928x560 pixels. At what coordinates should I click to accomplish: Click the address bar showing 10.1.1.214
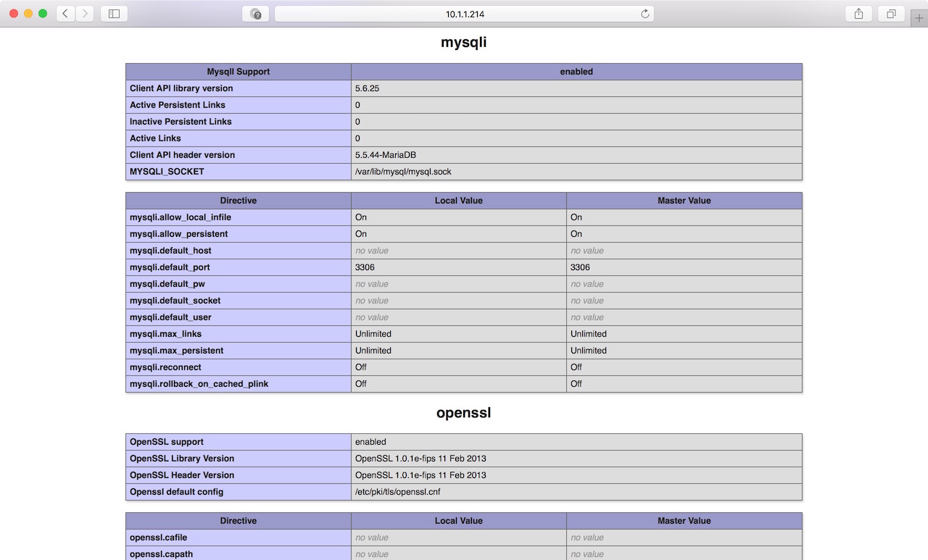point(464,14)
